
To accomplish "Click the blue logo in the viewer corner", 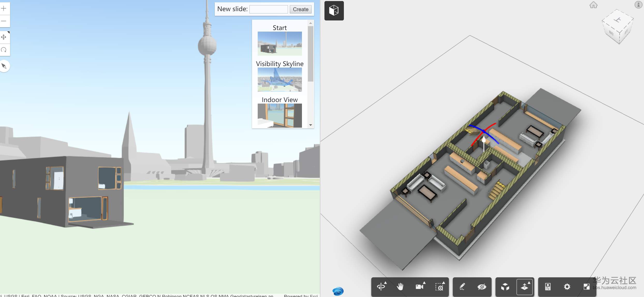I will click(x=338, y=291).
